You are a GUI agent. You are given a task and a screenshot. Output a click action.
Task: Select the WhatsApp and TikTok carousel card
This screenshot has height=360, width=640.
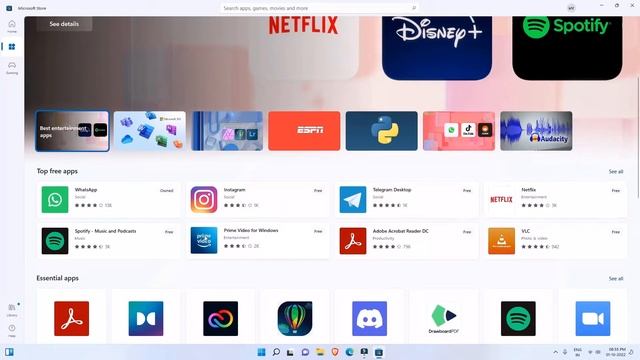pyautogui.click(x=459, y=131)
